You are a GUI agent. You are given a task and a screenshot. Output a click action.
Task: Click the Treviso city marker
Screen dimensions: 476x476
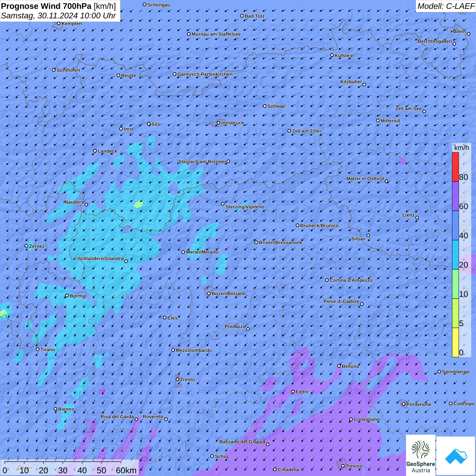(x=343, y=466)
